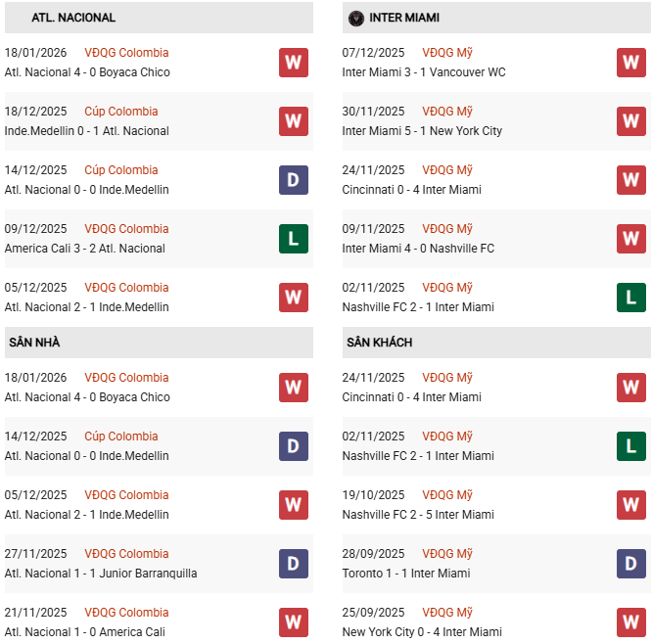Click the D badge for the Junior Barranquilla match
Image resolution: width=652 pixels, height=644 pixels.
(293, 564)
